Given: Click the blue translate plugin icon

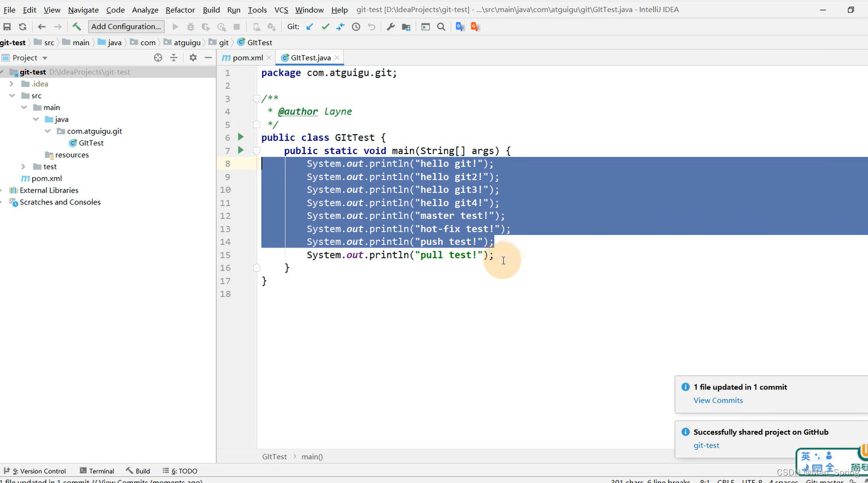Looking at the screenshot, I should [460, 27].
